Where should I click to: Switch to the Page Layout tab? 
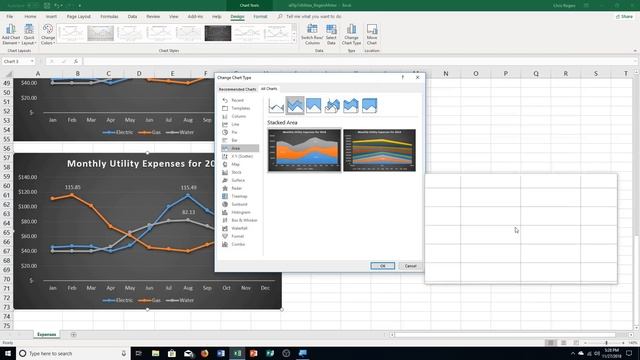(78, 16)
